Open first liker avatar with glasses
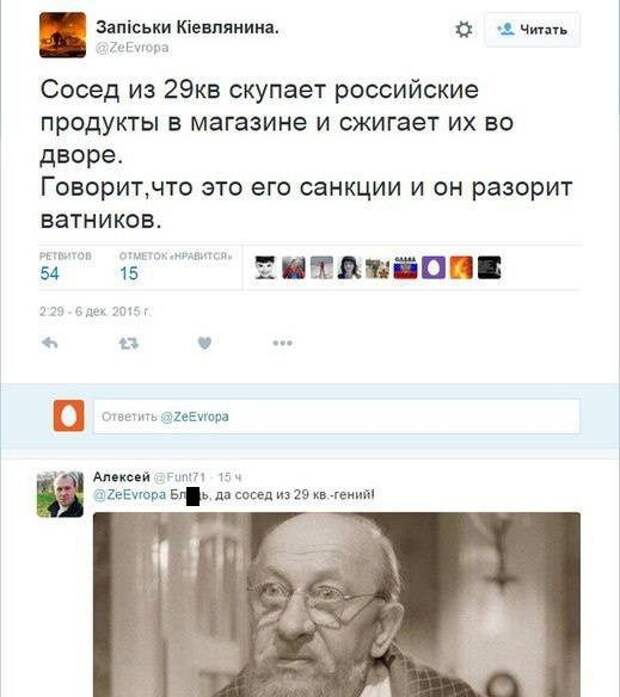The width and height of the screenshot is (620, 697). coord(265,268)
